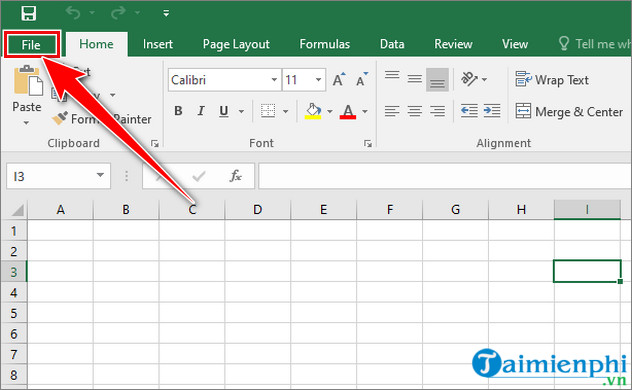Click the Tell me search box
This screenshot has height=390, width=632.
pos(595,44)
